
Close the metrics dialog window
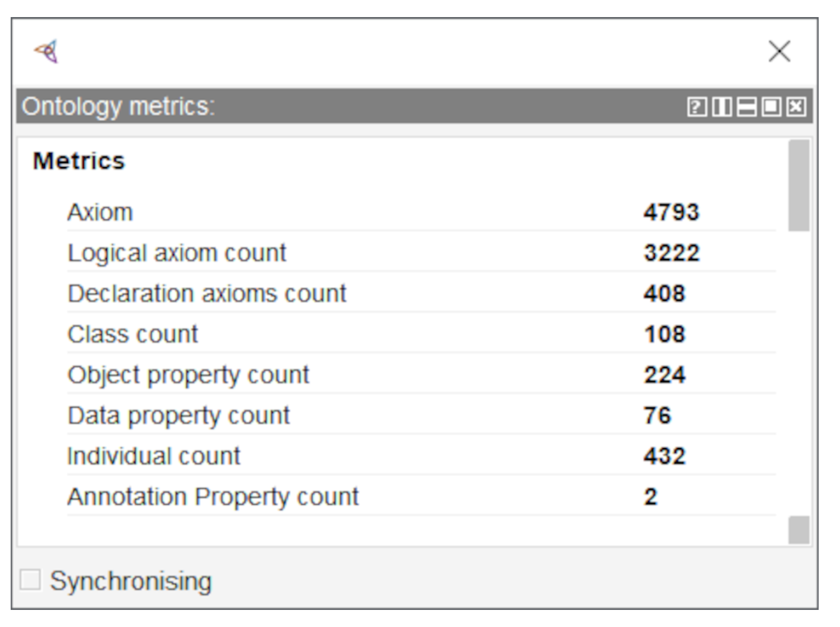click(x=779, y=52)
